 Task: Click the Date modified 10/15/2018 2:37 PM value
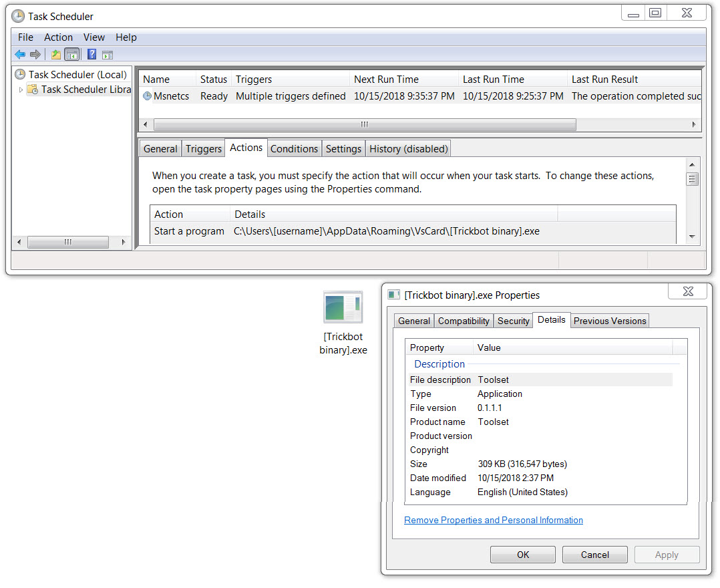point(516,478)
